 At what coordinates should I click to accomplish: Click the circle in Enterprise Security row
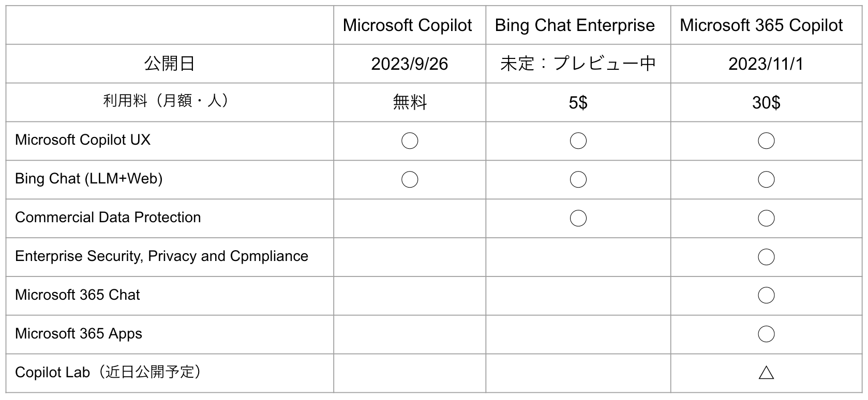point(766,257)
